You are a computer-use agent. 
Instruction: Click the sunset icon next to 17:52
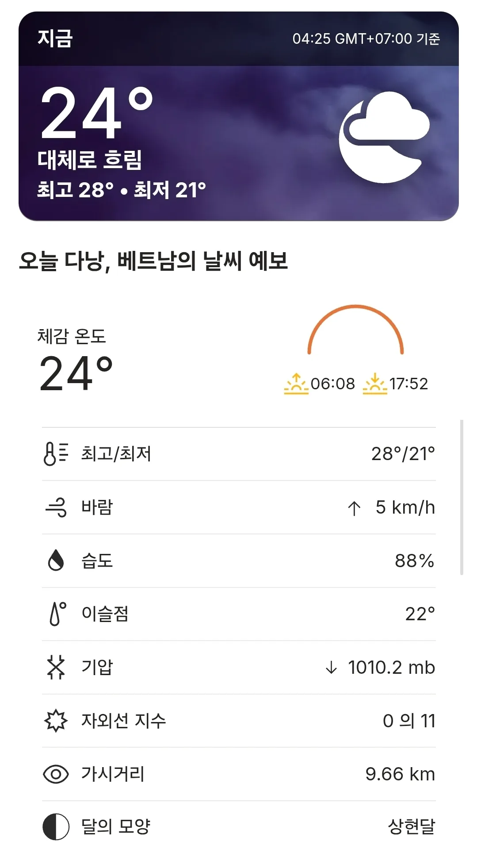pos(375,384)
